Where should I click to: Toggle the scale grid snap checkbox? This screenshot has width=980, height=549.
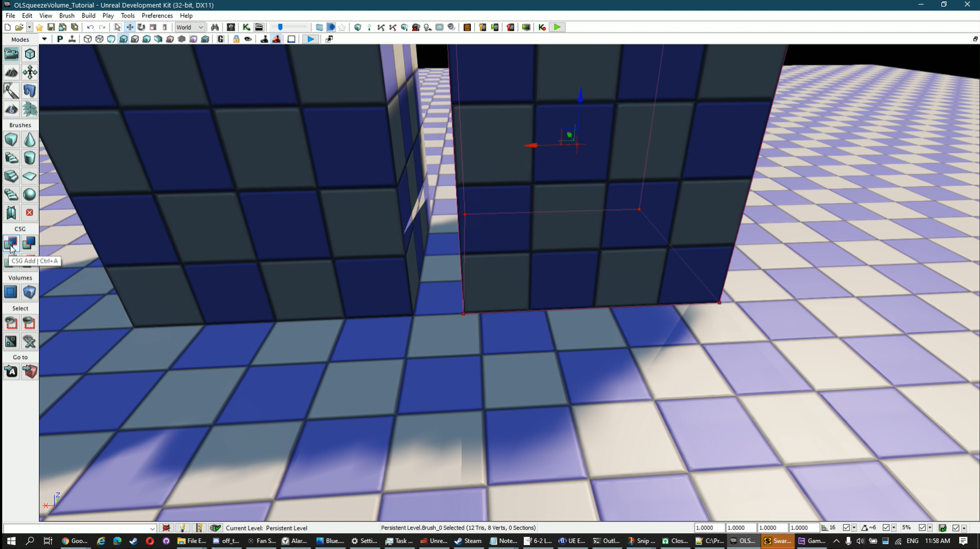922,528
